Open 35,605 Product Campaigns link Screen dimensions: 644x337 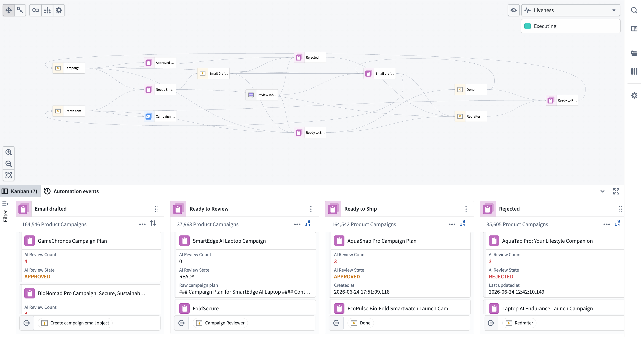tap(517, 224)
